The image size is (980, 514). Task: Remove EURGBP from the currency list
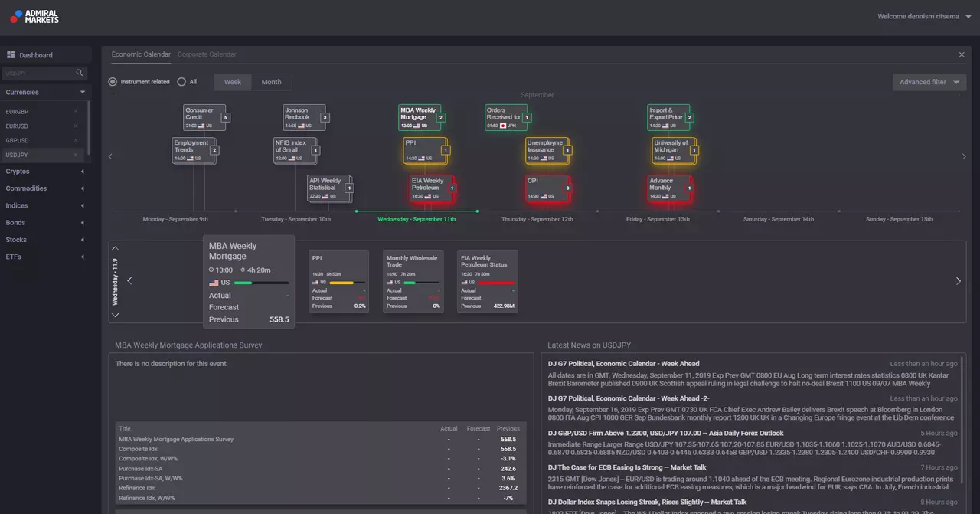[75, 111]
